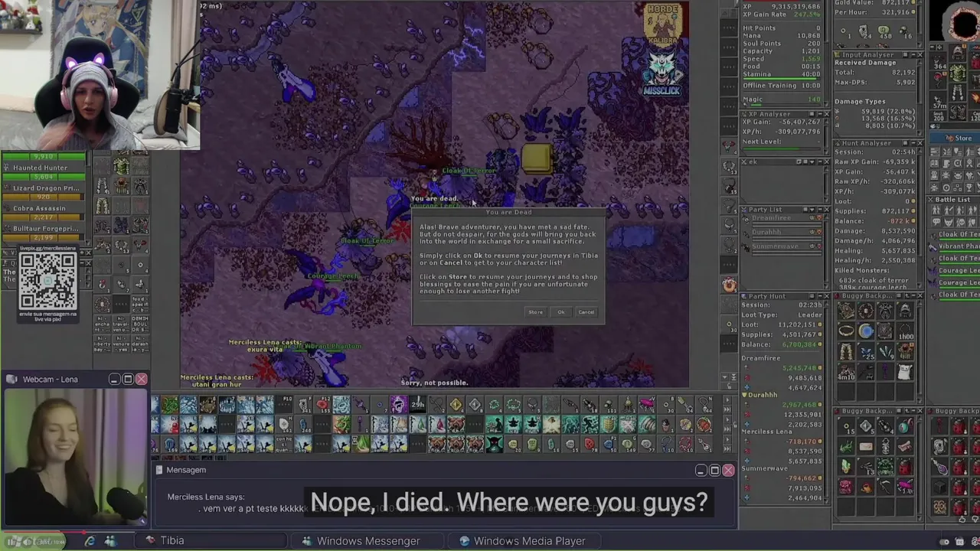Click the circular minimap

pyautogui.click(x=963, y=21)
